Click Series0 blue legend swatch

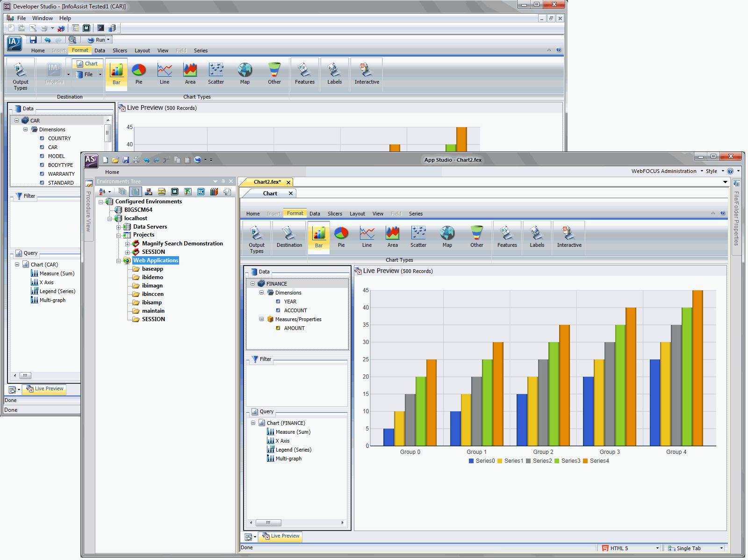[471, 461]
